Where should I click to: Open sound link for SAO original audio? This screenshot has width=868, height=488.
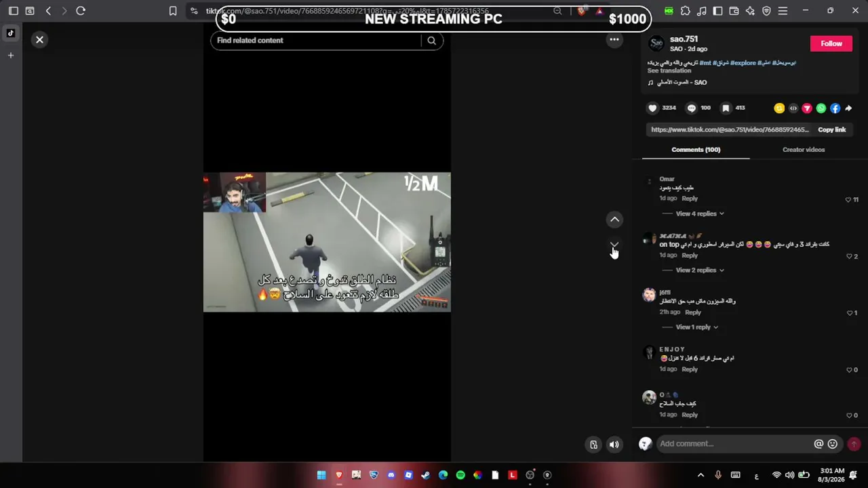[x=682, y=83]
